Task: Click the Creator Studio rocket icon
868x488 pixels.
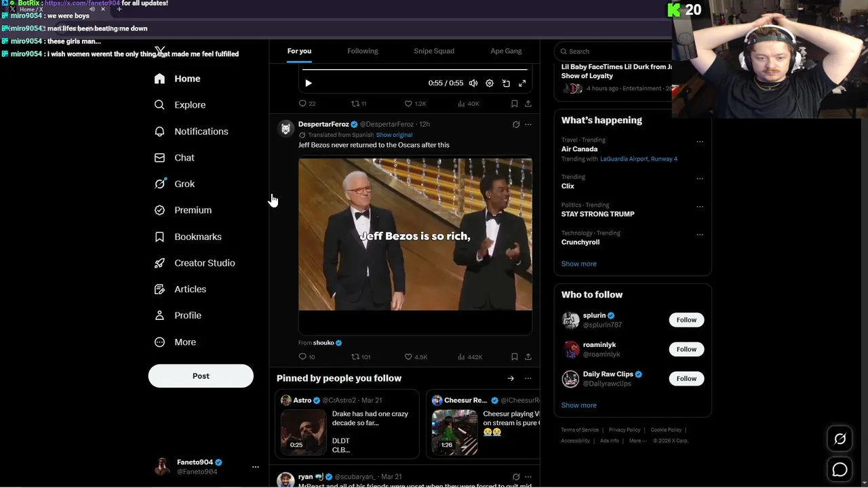Action: [x=159, y=263]
